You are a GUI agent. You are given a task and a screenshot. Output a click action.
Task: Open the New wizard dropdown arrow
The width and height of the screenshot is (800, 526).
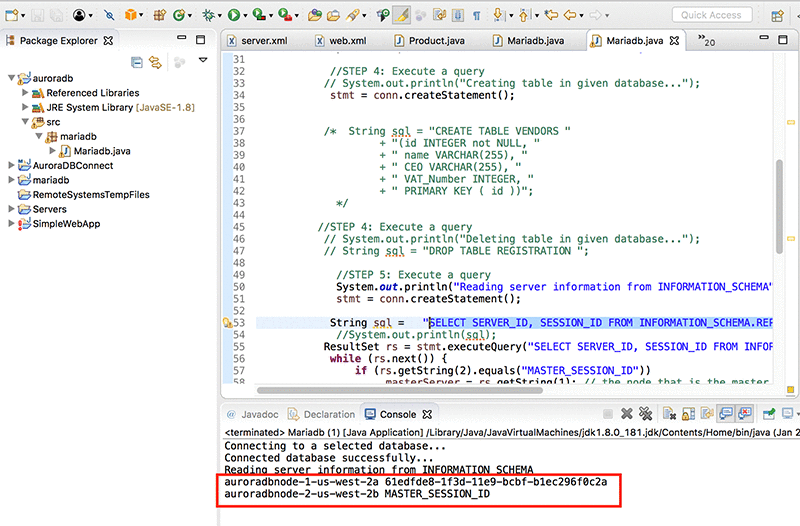pyautogui.click(x=23, y=16)
